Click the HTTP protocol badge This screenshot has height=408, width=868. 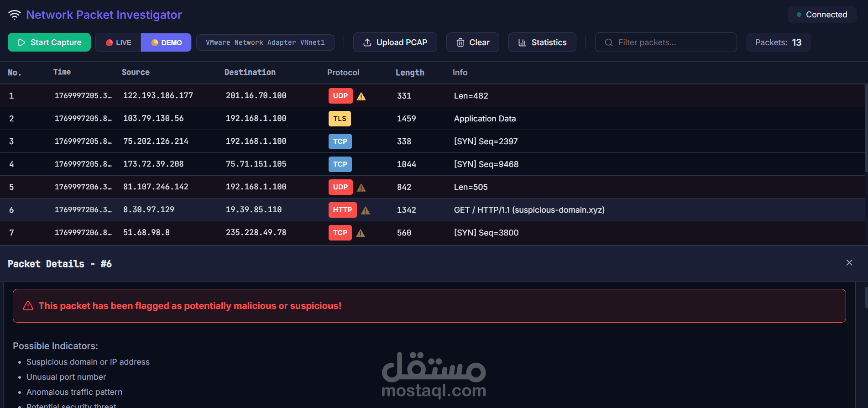click(x=342, y=210)
